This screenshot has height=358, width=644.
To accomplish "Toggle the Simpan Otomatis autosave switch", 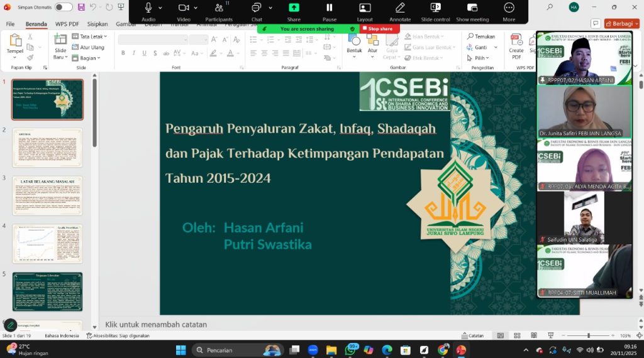I will point(64,7).
